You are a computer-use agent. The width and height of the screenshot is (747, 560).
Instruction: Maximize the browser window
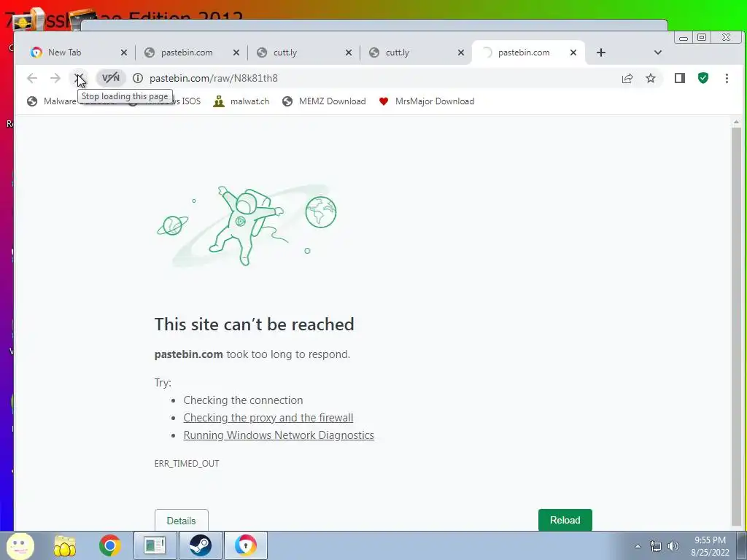(702, 37)
